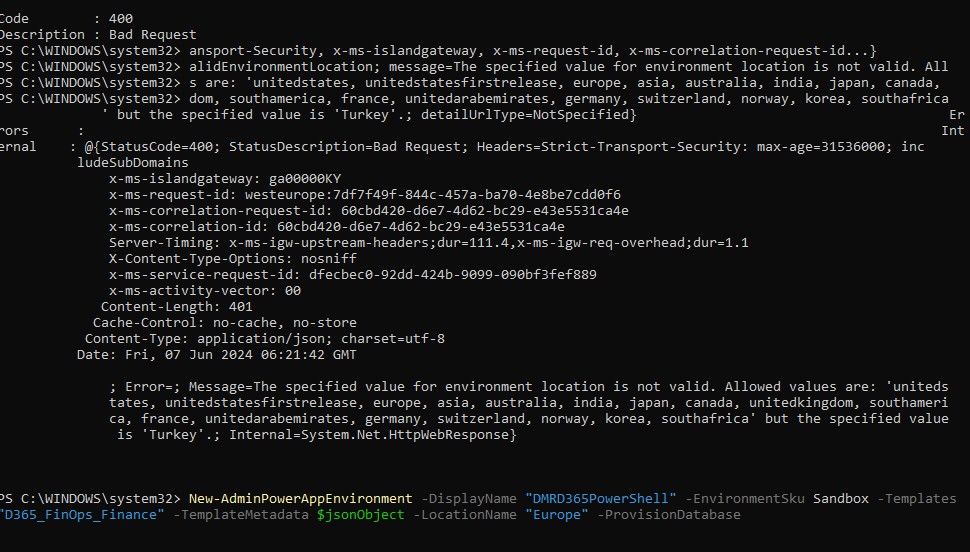Click the "DMRD365PowerShell" display name string

click(x=601, y=499)
